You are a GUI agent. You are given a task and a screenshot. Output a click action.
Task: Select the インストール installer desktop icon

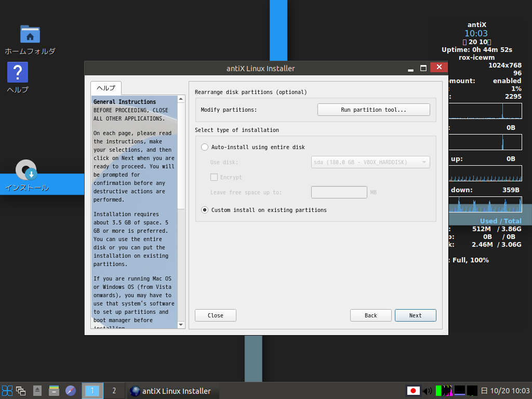click(26, 170)
